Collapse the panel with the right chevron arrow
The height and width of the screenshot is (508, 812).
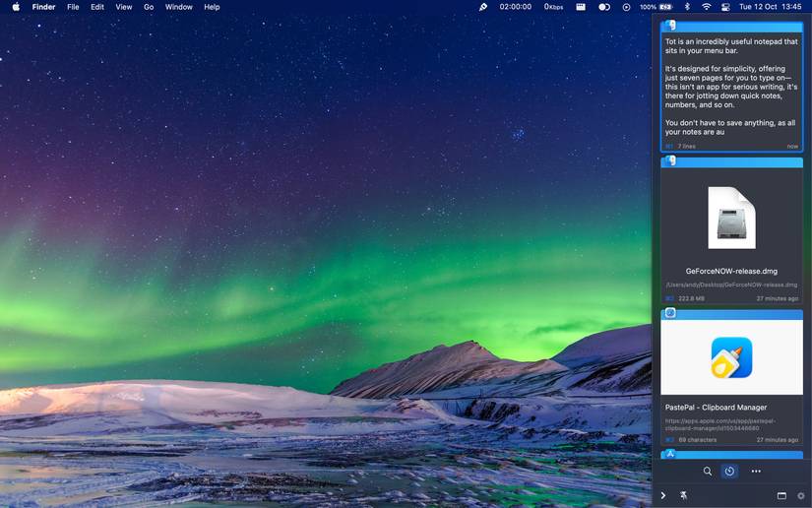pos(662,495)
